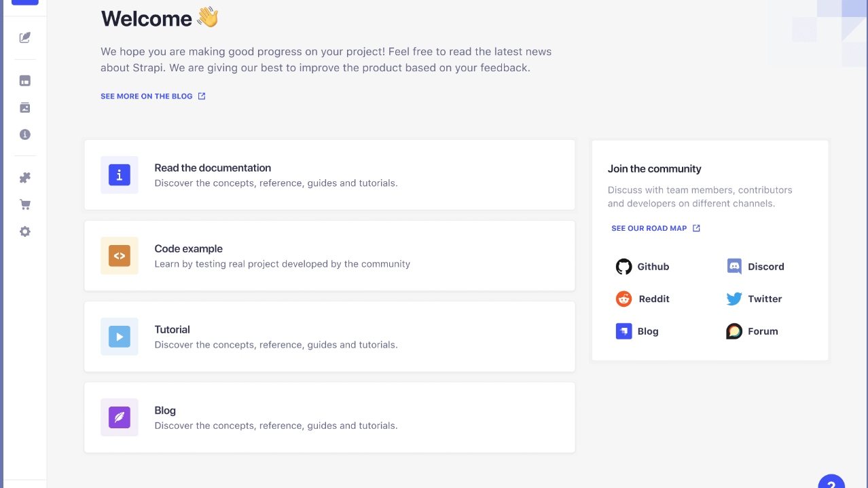Open Settings gear in the sidebar
The height and width of the screenshot is (488, 868).
pyautogui.click(x=25, y=231)
